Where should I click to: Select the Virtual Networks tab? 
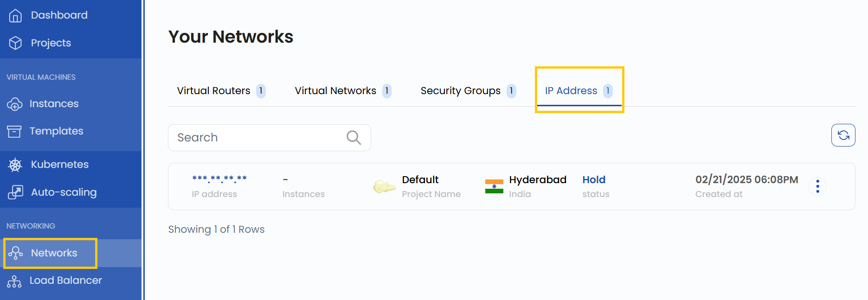(335, 91)
